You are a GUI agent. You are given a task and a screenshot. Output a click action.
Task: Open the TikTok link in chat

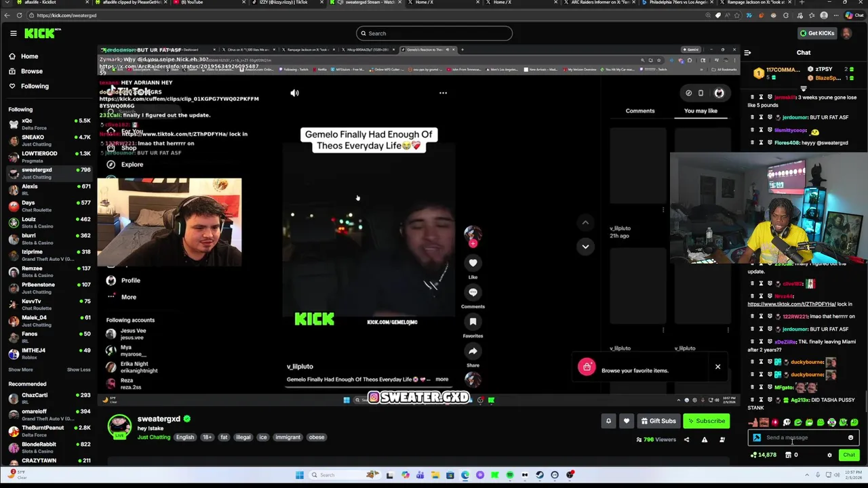791,304
